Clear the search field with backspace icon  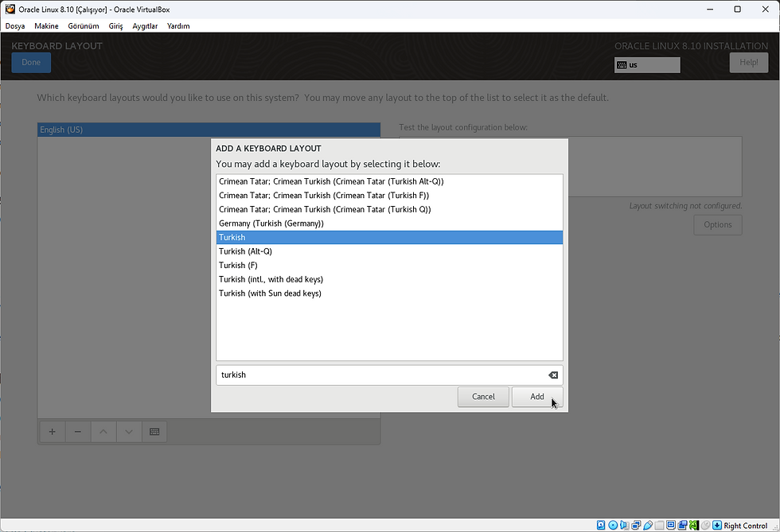coord(552,375)
